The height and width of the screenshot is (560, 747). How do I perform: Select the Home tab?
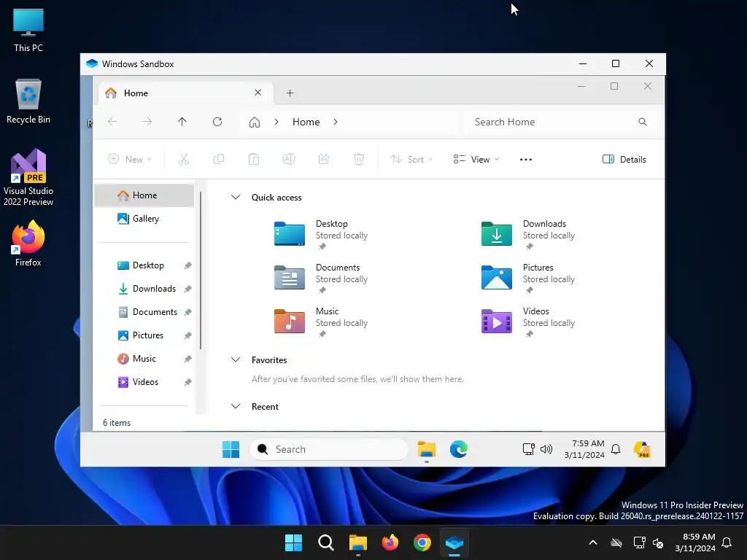click(x=186, y=93)
